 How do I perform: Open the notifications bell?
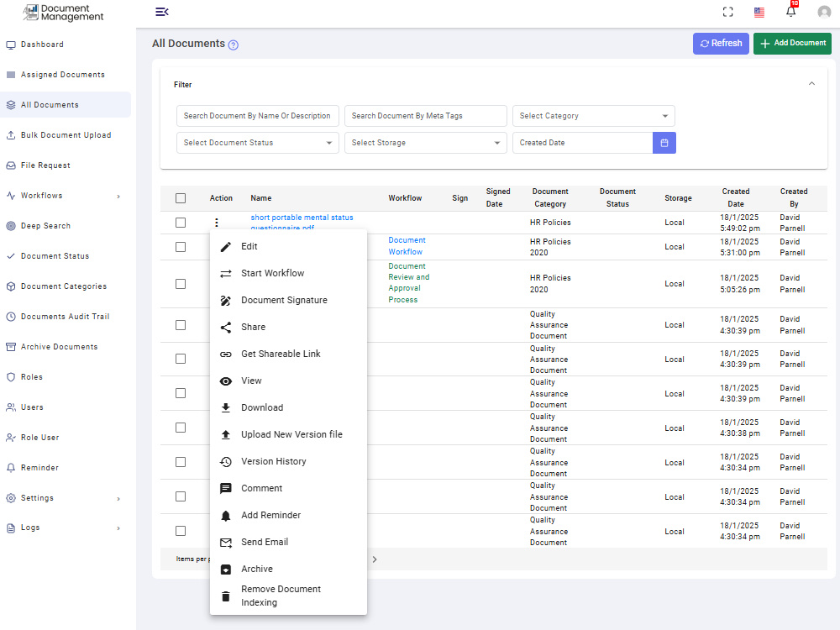(x=790, y=12)
